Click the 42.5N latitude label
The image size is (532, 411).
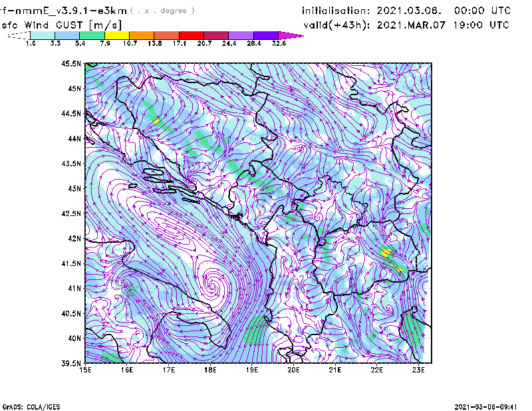[x=71, y=213]
